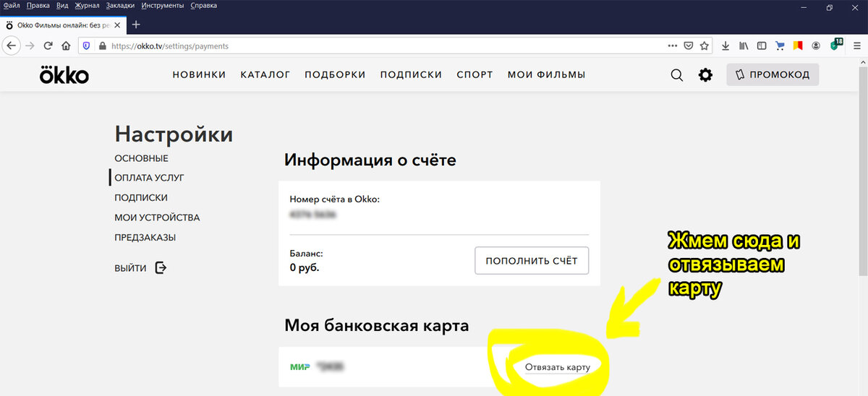Open the Инструменты menu
The width and height of the screenshot is (868, 396).
[162, 6]
